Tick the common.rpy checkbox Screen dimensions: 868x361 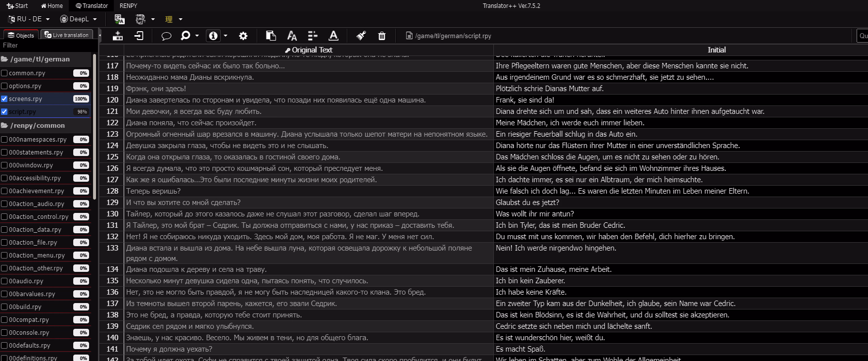pos(4,73)
